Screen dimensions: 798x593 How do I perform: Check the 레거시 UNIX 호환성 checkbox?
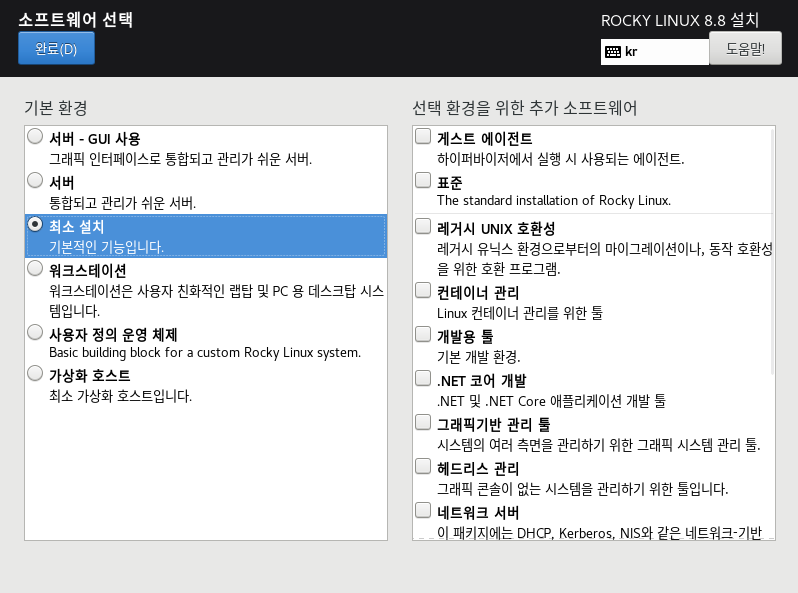click(423, 227)
